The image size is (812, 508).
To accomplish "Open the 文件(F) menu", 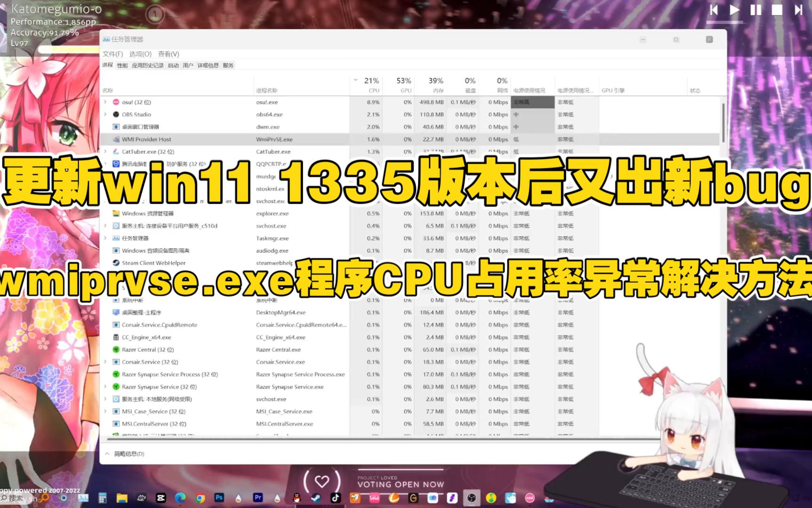I will [x=113, y=54].
